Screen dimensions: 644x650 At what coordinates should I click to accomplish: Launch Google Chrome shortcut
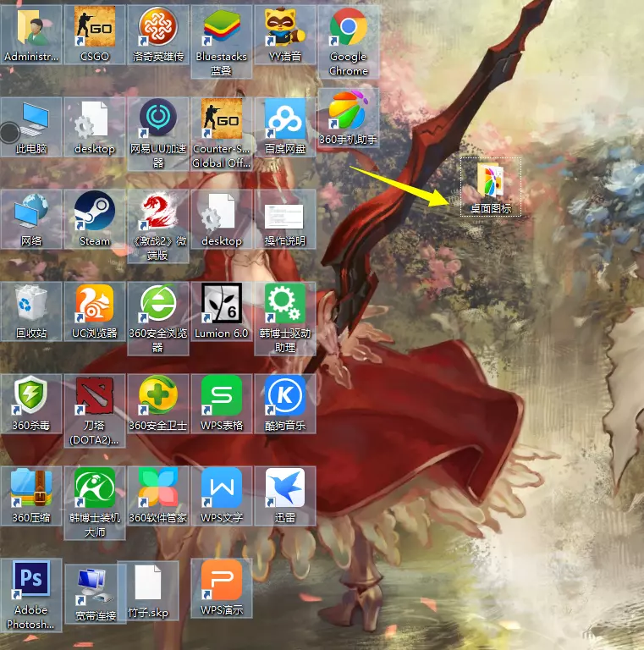[x=349, y=41]
